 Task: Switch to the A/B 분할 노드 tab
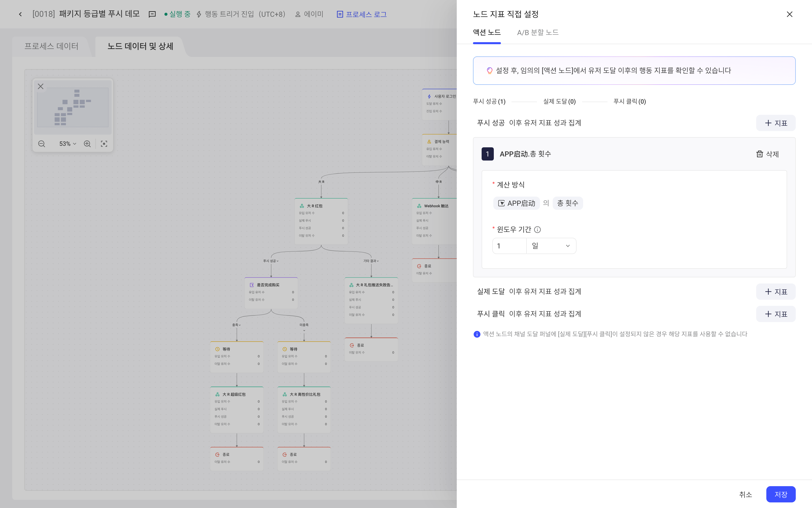click(x=537, y=32)
